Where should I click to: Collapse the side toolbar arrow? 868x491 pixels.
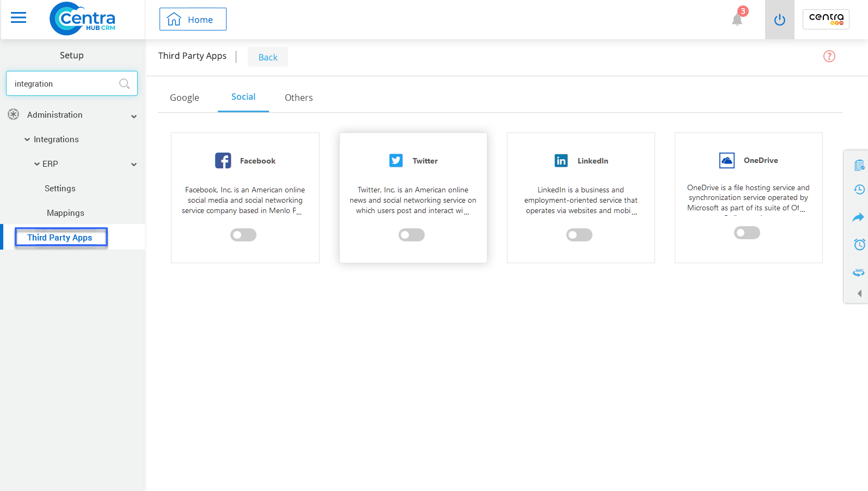(859, 293)
